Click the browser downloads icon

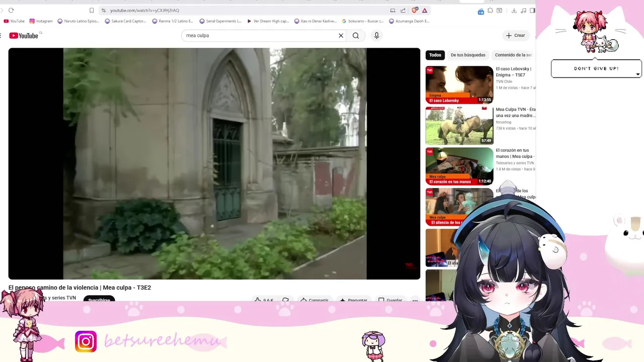point(514,10)
